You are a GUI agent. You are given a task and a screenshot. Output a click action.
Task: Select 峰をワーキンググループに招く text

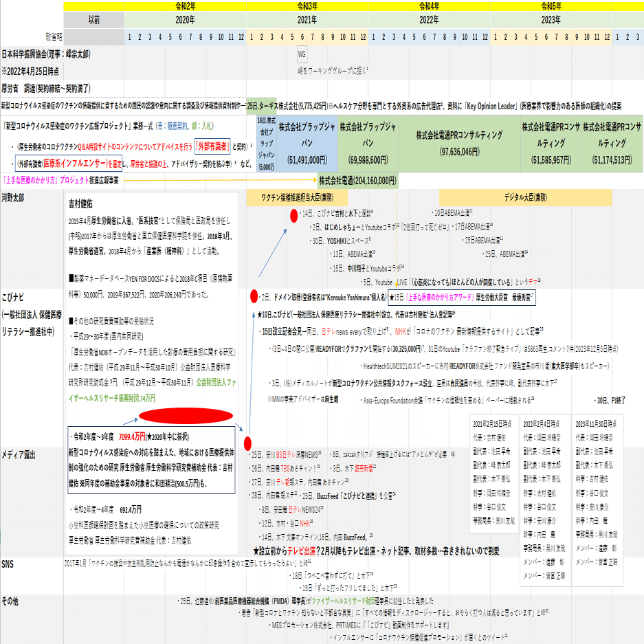pos(333,71)
